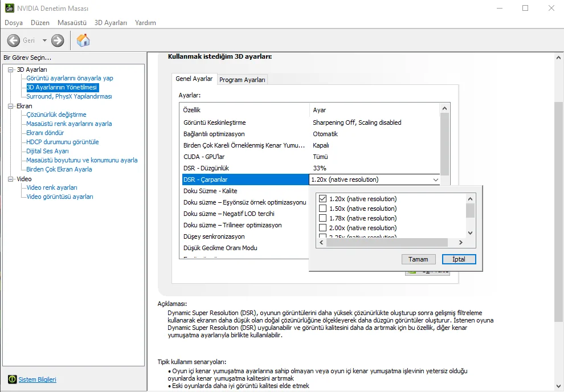Click the forward navigation arrow icon
564x392 pixels.
click(x=56, y=40)
